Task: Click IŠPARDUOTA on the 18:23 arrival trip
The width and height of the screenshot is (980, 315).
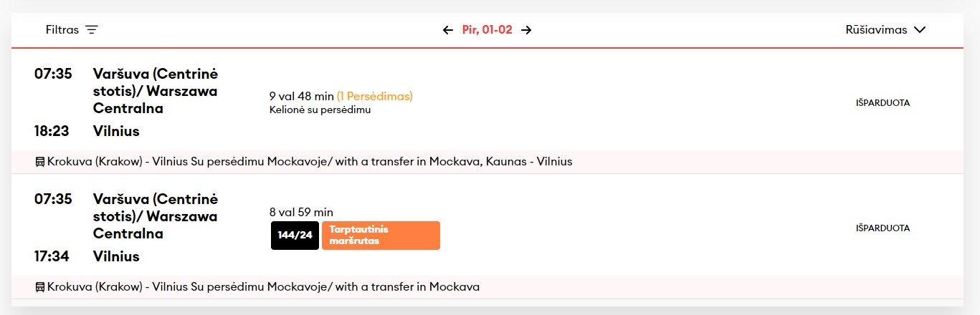Action: pos(883,102)
